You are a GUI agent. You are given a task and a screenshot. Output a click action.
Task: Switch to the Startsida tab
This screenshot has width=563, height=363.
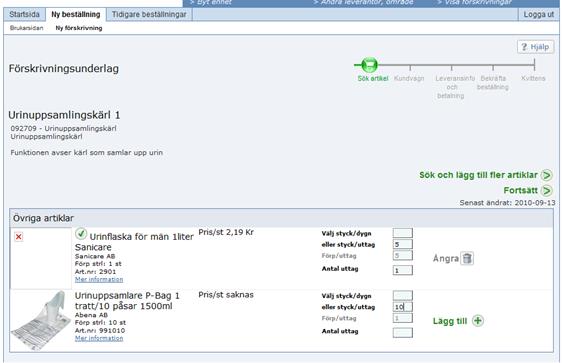[x=24, y=14]
